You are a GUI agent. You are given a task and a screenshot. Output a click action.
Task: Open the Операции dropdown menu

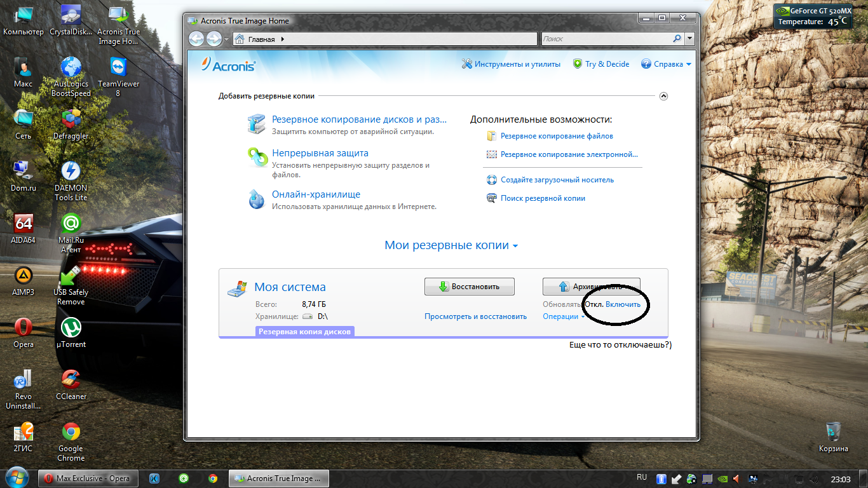pyautogui.click(x=564, y=316)
